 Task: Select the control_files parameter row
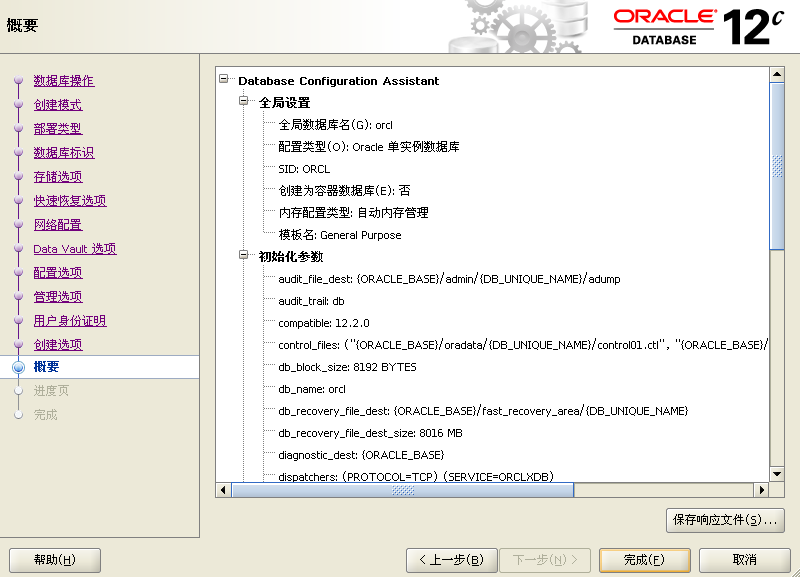(x=523, y=345)
